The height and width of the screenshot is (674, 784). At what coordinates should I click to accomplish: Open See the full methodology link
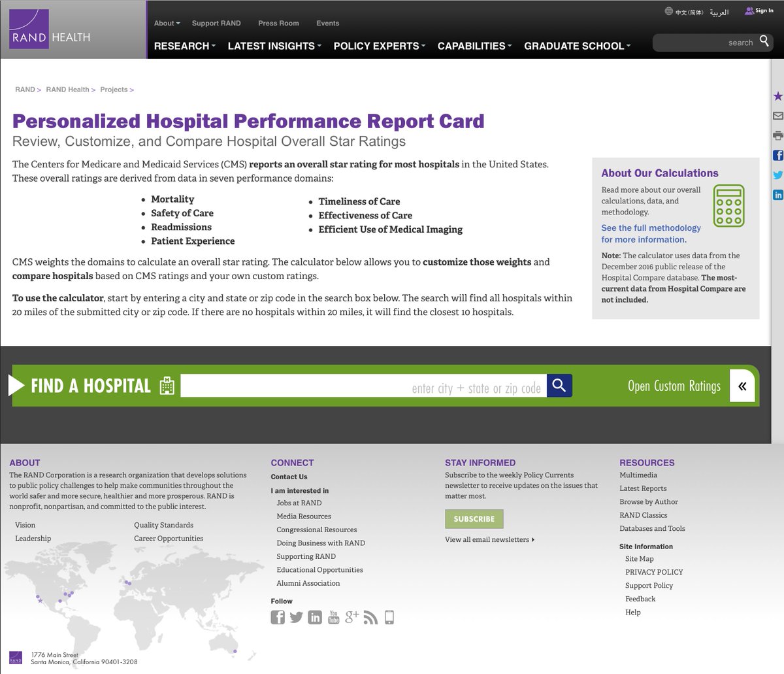(x=651, y=234)
